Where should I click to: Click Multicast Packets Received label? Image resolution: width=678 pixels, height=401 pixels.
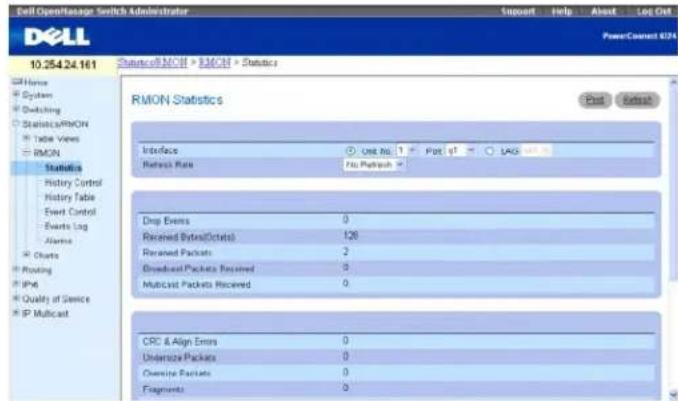pyautogui.click(x=197, y=285)
